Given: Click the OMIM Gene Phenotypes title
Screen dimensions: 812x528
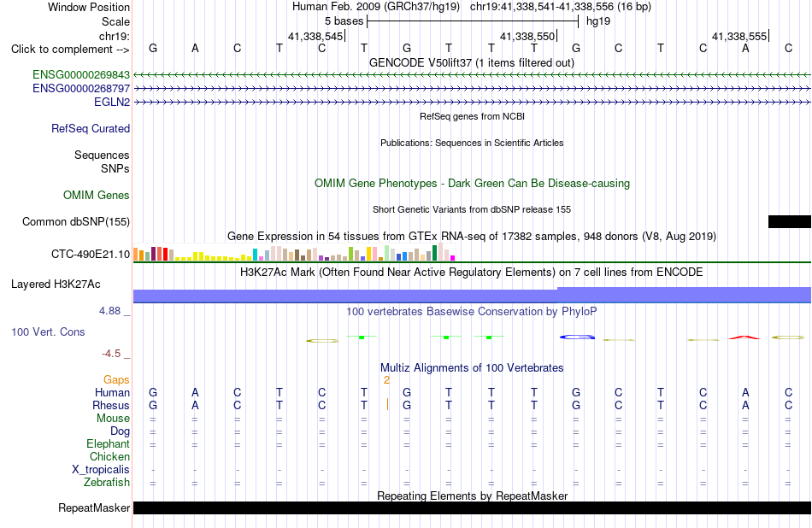Looking at the screenshot, I should (472, 183).
